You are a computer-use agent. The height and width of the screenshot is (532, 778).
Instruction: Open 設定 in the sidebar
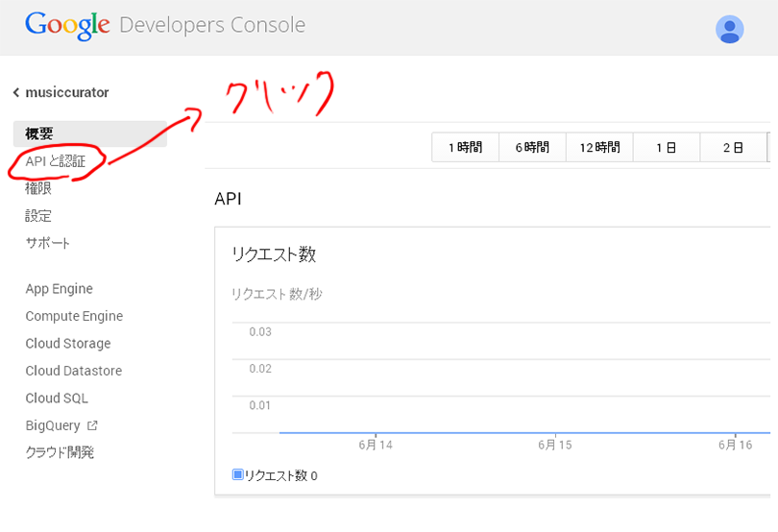(x=38, y=216)
